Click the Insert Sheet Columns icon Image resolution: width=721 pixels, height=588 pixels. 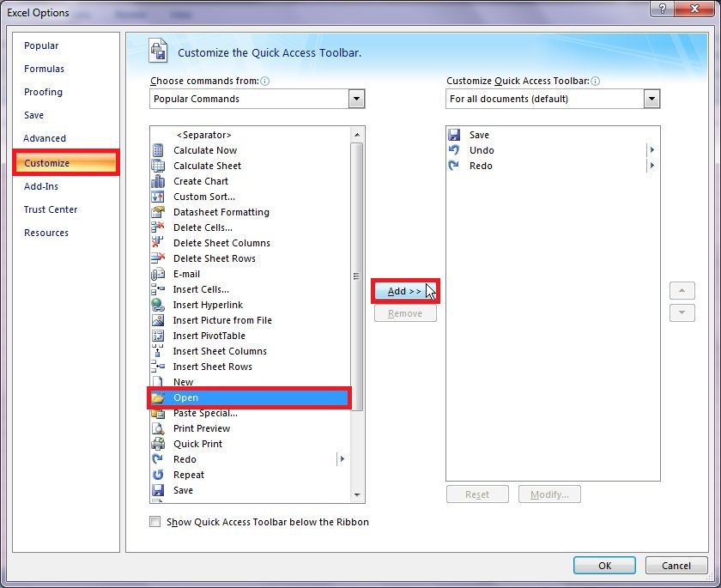click(158, 351)
